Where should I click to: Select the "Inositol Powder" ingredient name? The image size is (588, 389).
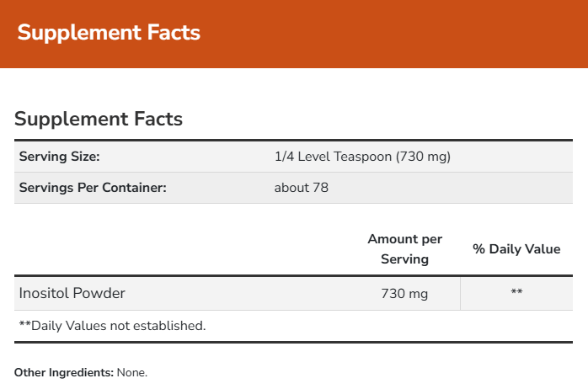pos(72,293)
